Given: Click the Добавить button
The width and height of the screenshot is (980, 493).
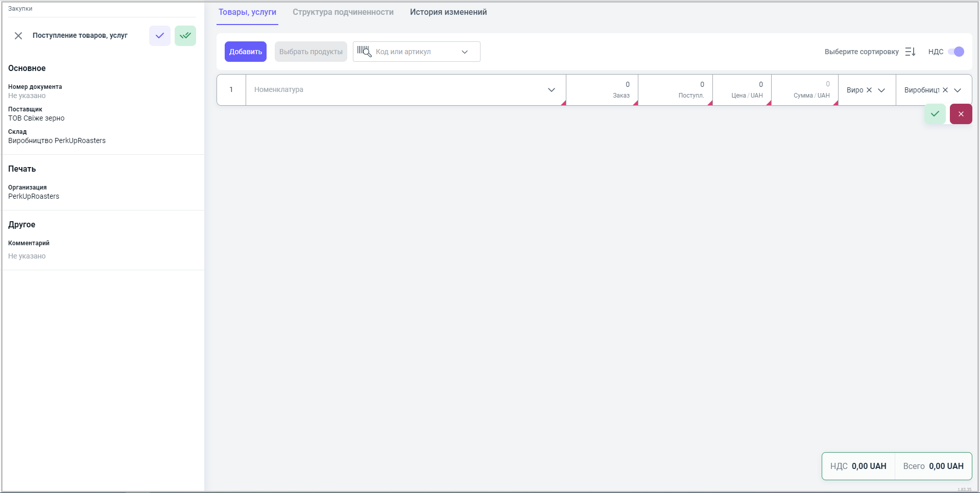Looking at the screenshot, I should point(245,52).
